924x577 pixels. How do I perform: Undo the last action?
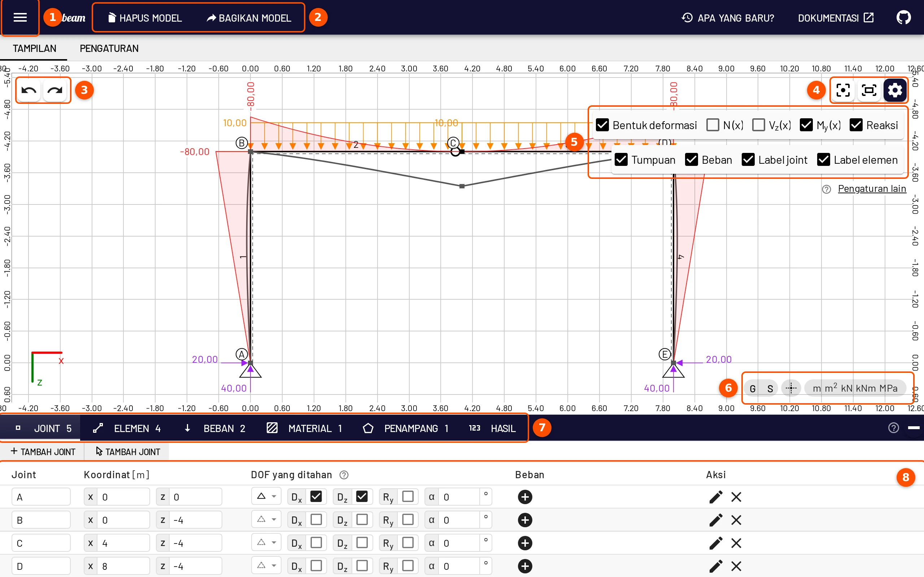tap(29, 91)
